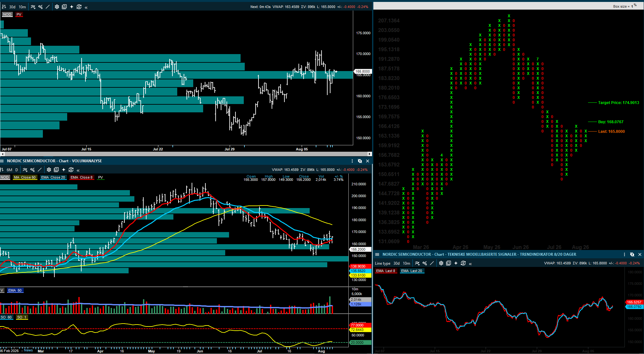Add comparison study in VOLUMANALYSE toolbar

coord(33,170)
